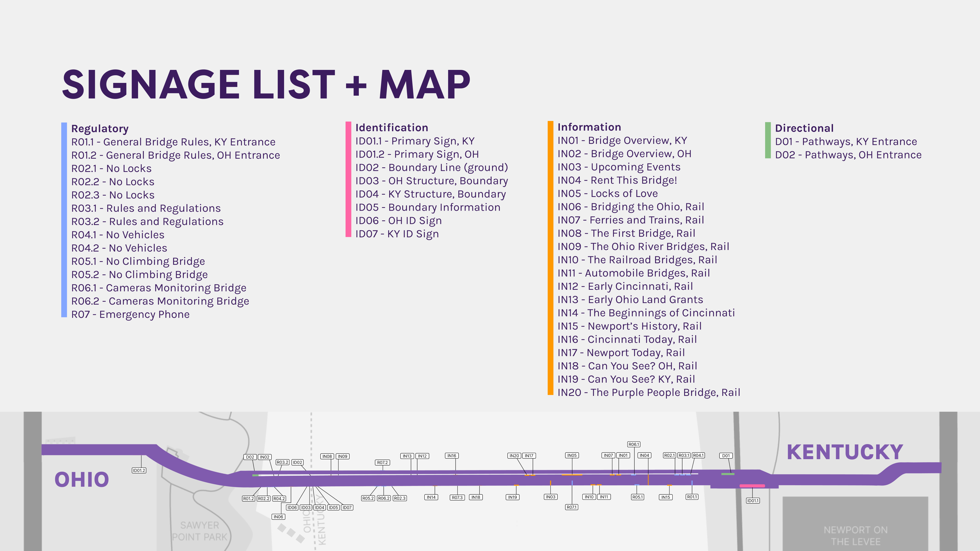Click the green Directional category color bar

(x=768, y=140)
